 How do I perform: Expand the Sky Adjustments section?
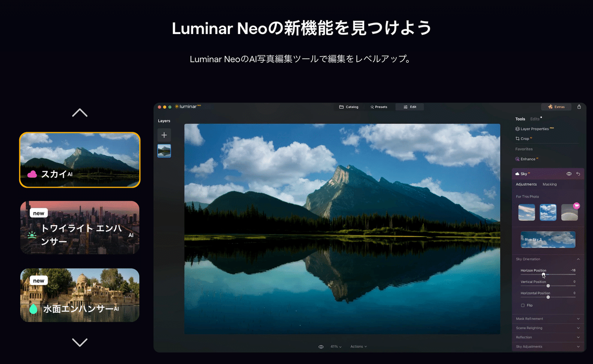click(548, 347)
